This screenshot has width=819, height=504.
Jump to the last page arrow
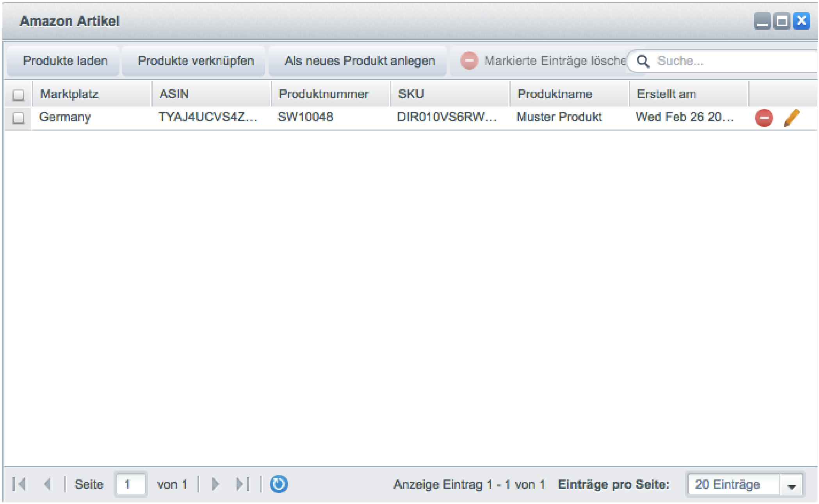(242, 484)
